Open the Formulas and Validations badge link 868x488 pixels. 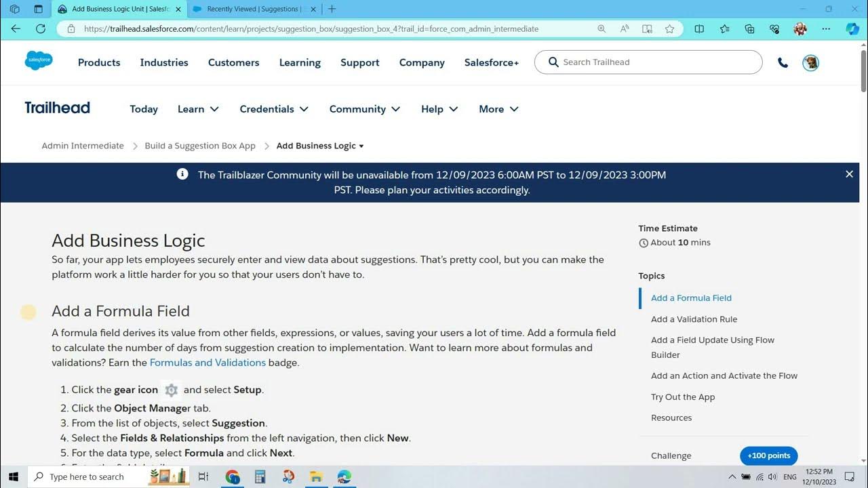(x=208, y=363)
